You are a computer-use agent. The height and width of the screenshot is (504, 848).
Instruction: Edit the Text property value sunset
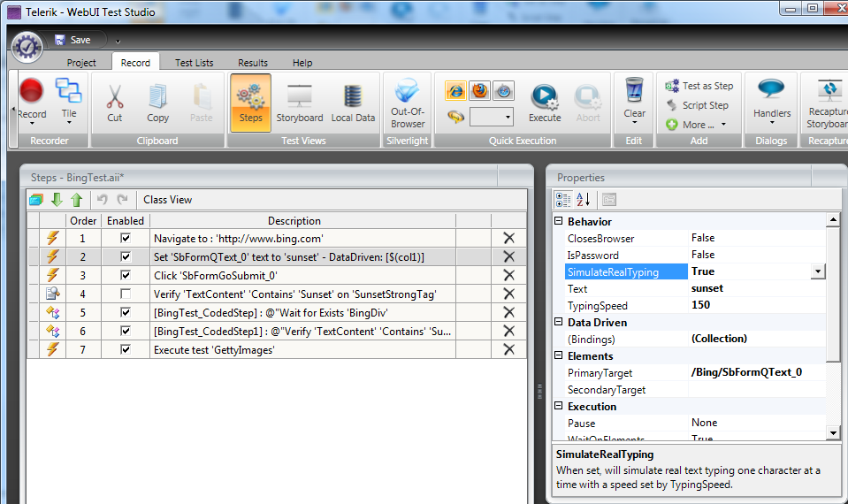coord(757,288)
